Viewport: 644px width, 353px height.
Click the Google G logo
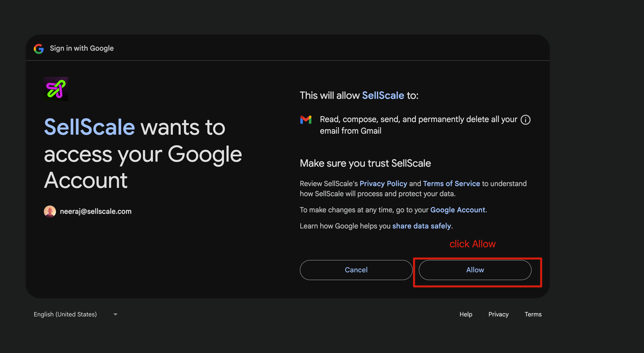pos(39,48)
